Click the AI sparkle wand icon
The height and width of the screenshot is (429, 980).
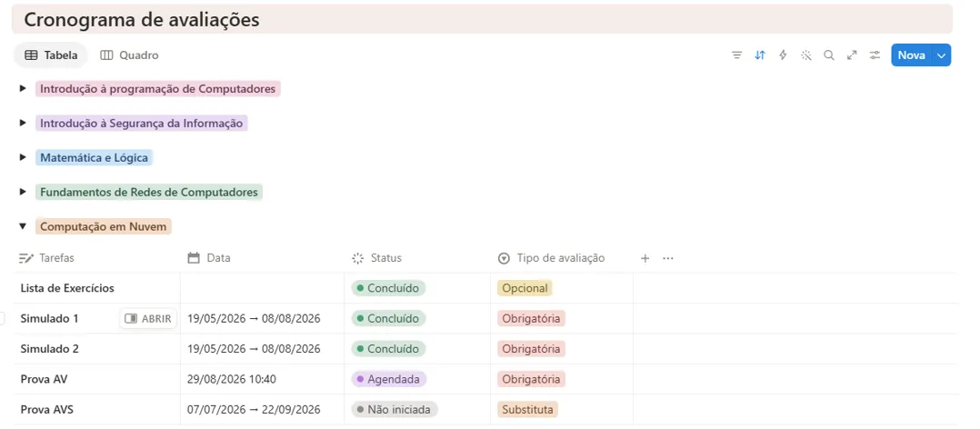(x=806, y=55)
